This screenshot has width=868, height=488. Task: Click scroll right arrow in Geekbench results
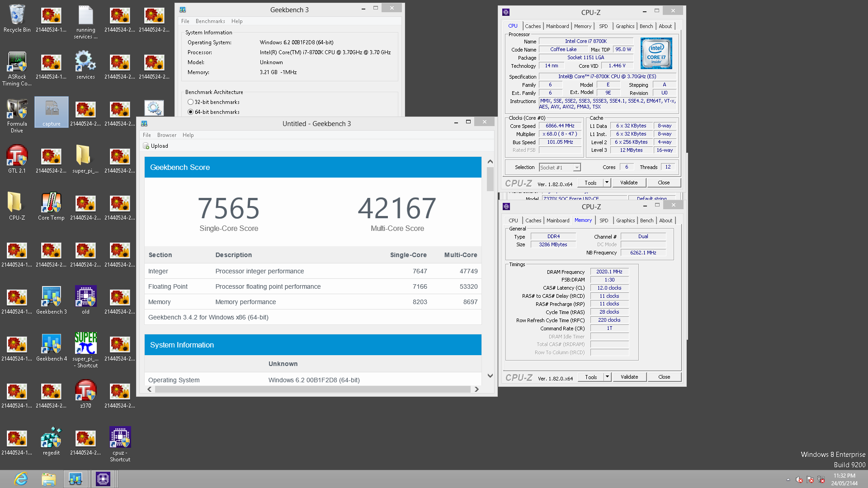[476, 389]
